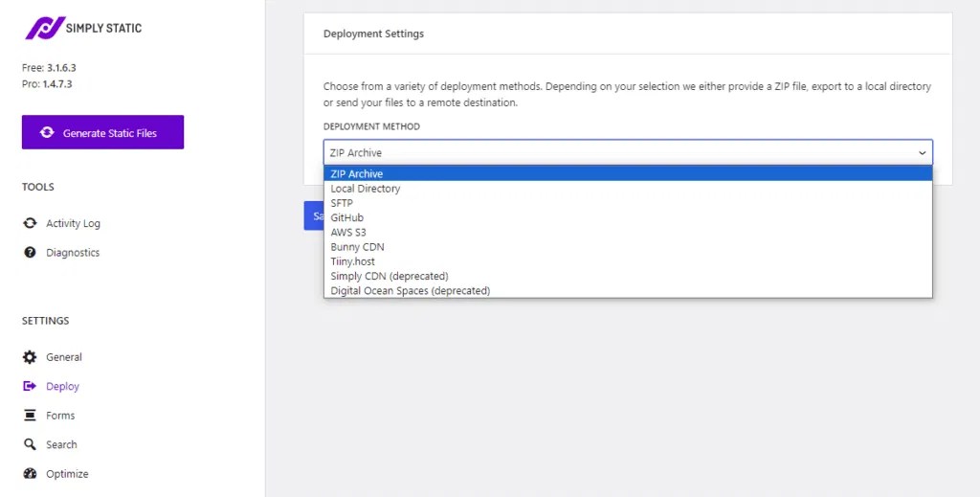Click the Optimize gauge icon
The image size is (980, 497).
(30, 474)
